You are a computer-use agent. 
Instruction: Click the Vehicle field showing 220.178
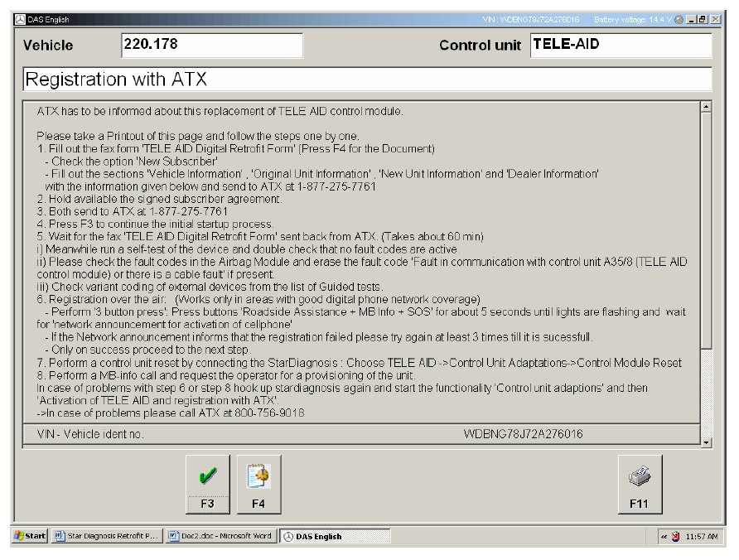(x=211, y=45)
